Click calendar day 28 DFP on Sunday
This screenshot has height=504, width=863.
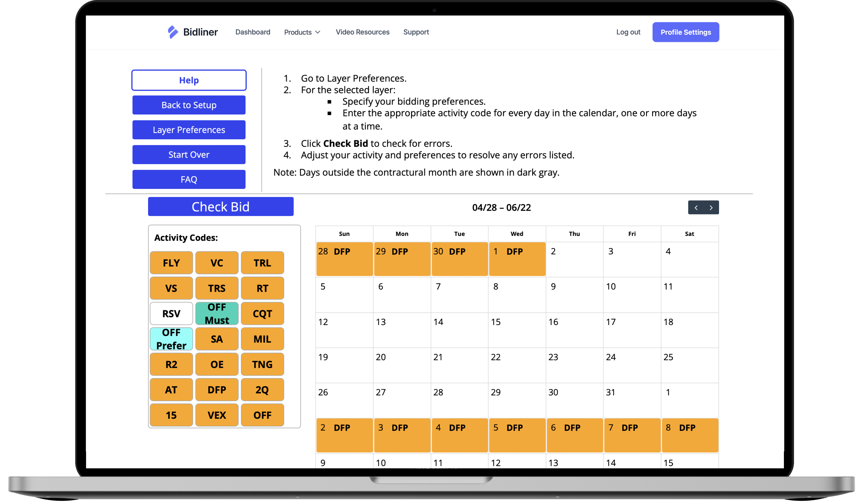click(345, 259)
